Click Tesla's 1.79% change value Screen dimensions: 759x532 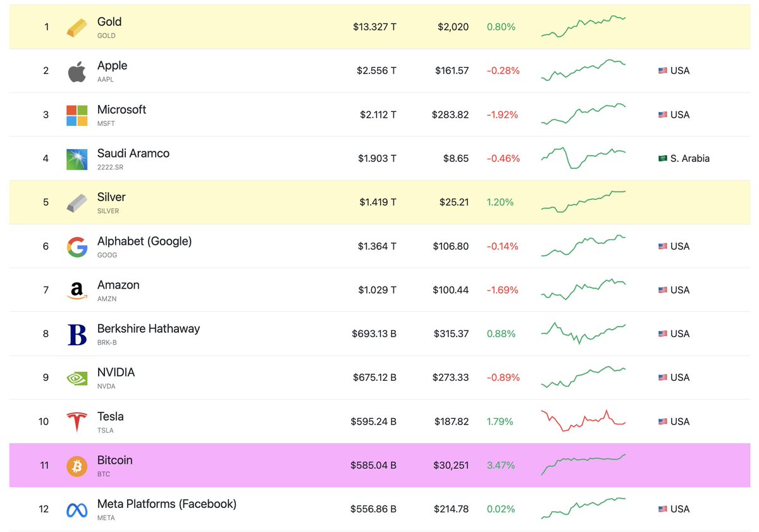coord(500,421)
